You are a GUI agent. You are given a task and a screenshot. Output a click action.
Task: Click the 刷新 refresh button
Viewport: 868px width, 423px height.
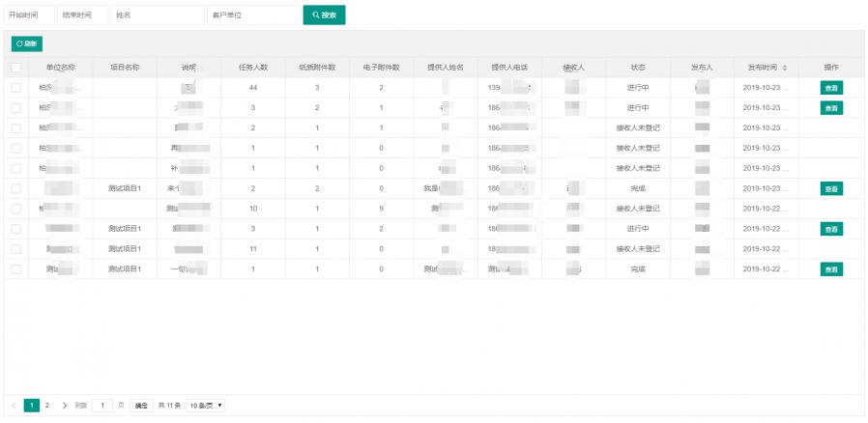tap(27, 43)
